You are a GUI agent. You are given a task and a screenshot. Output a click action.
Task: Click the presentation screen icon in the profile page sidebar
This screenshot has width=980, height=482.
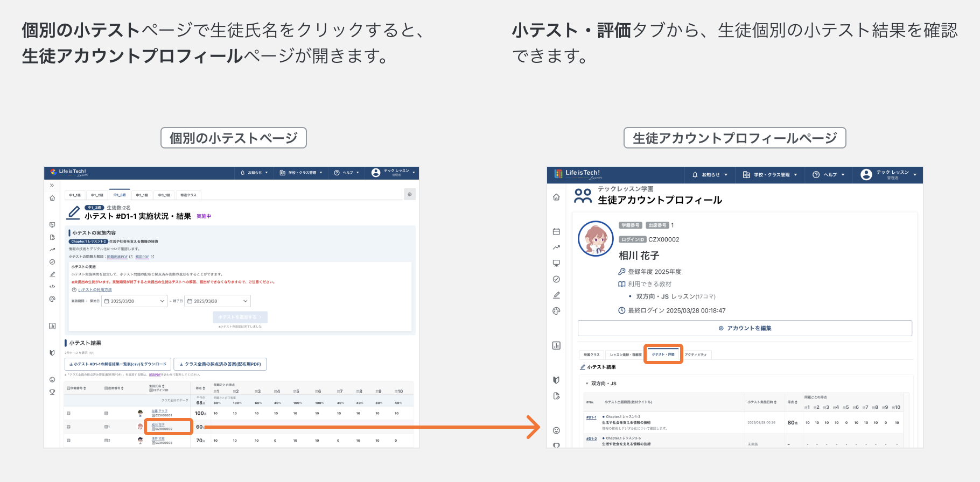tap(556, 264)
